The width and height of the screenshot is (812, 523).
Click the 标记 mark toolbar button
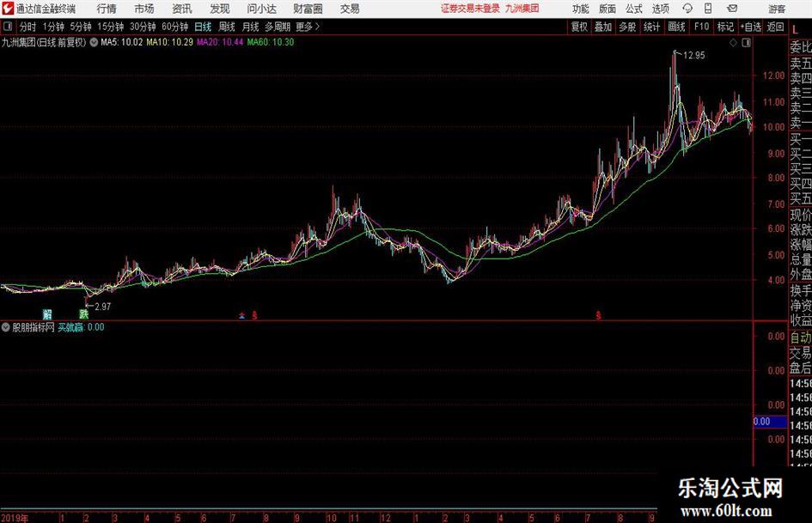(x=725, y=27)
